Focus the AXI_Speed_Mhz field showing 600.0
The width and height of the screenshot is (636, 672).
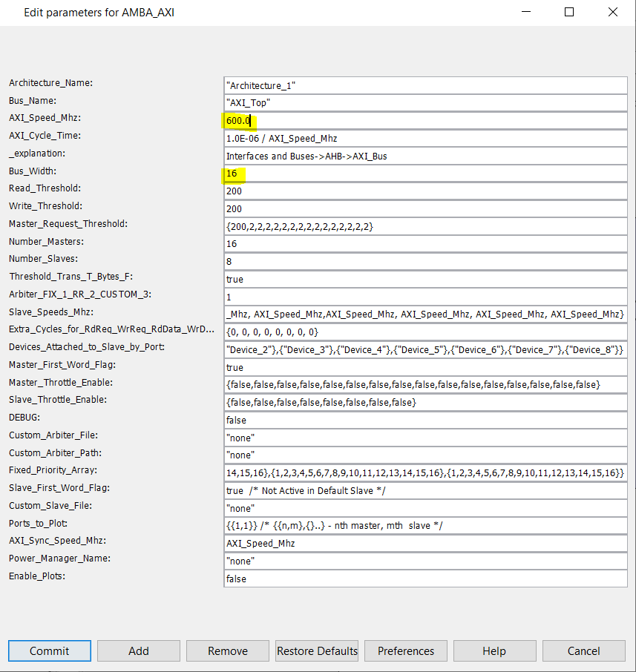(x=425, y=120)
